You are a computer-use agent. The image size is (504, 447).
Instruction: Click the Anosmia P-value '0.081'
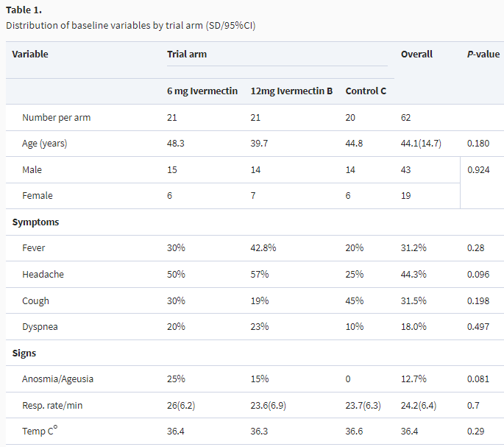pyautogui.click(x=478, y=379)
